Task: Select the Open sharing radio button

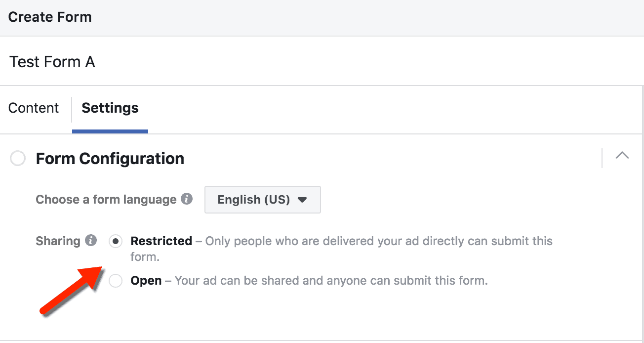Action: point(116,281)
